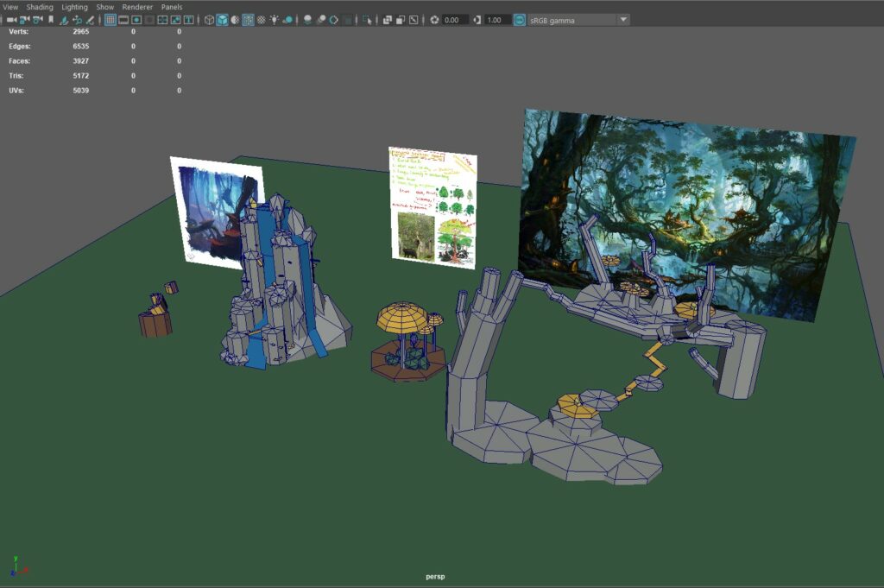
Task: Switch to Wireframe display mode
Action: (209, 20)
